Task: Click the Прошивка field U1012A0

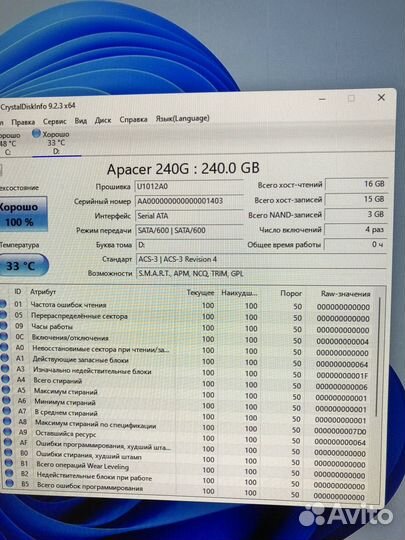Action: click(189, 186)
